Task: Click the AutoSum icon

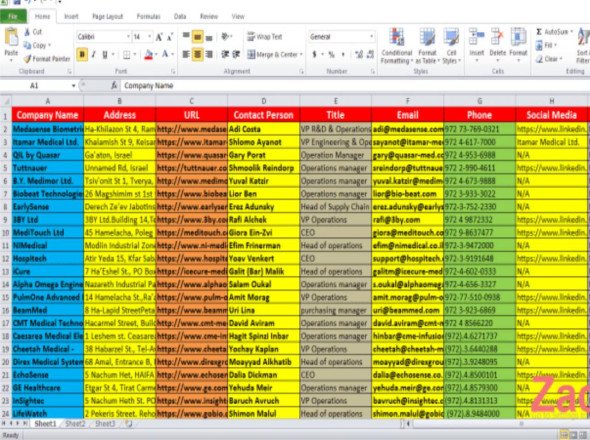Action: 539,32
